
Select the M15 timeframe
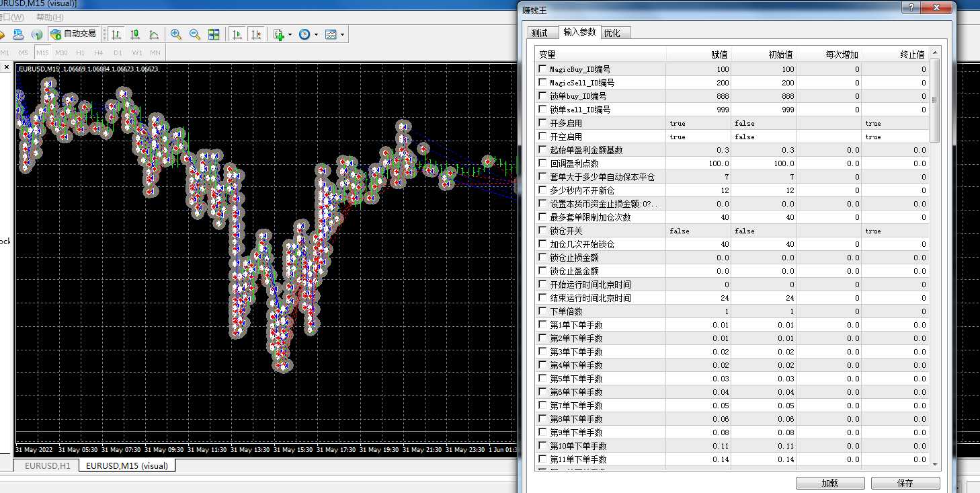coord(42,52)
